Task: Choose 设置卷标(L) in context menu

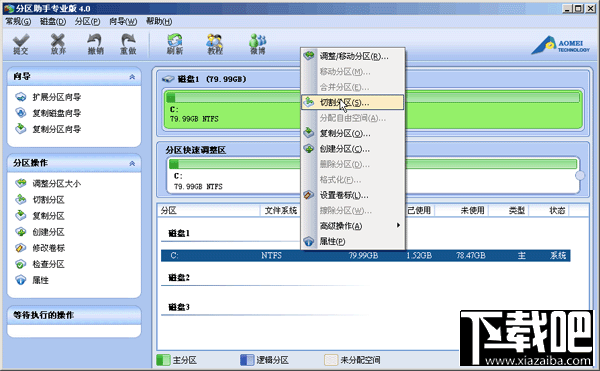Action: [x=353, y=195]
